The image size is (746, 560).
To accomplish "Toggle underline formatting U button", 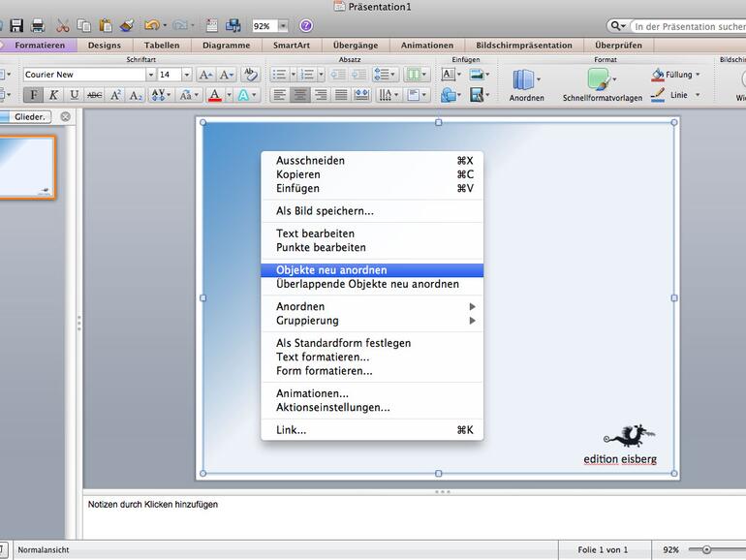I will point(75,95).
